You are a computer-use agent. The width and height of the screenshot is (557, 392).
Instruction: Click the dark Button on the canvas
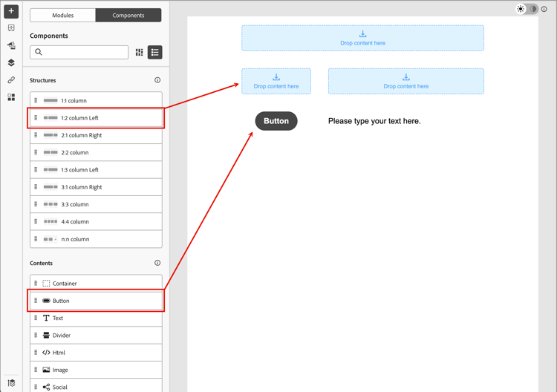click(x=276, y=121)
